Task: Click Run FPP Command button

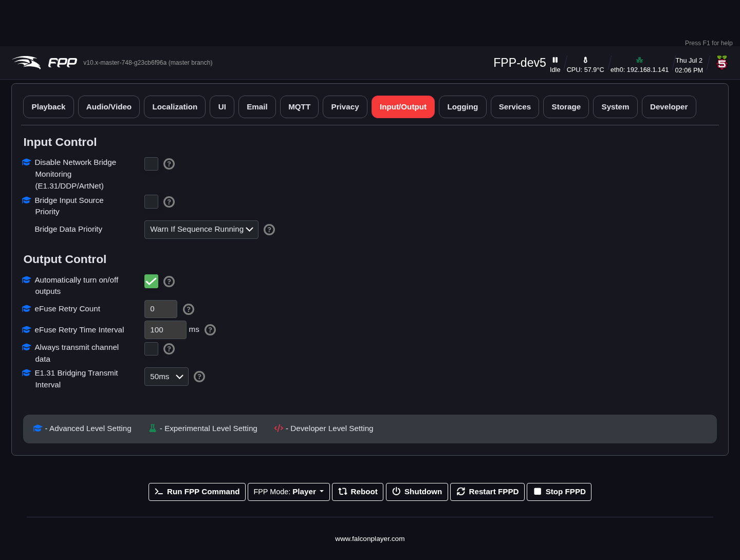Action: click(197, 492)
